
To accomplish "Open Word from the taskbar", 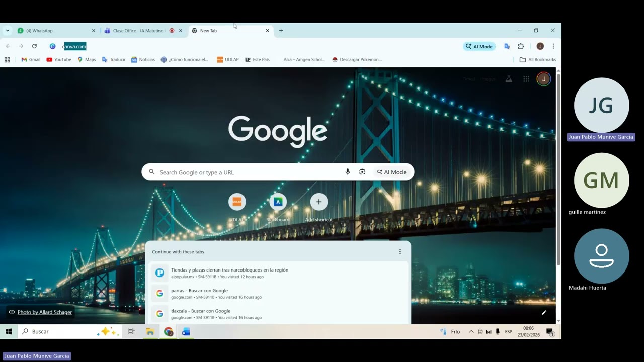I will tap(186, 332).
